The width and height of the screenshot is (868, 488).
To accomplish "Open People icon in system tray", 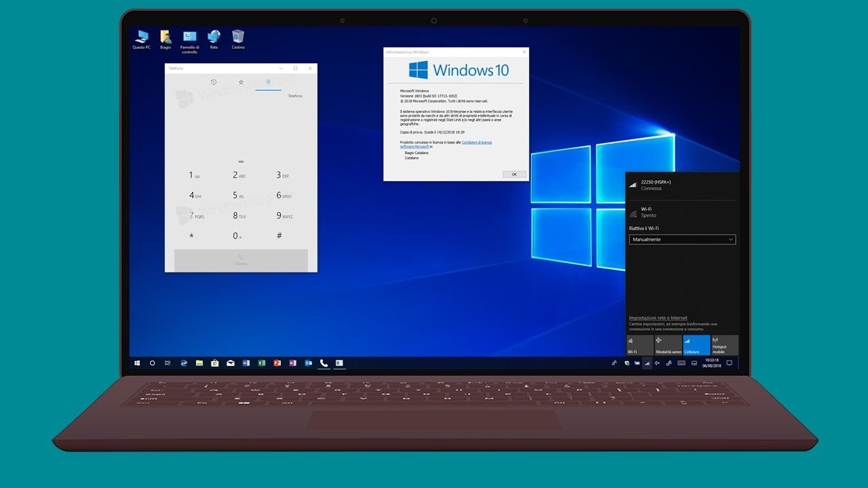I will pos(614,363).
